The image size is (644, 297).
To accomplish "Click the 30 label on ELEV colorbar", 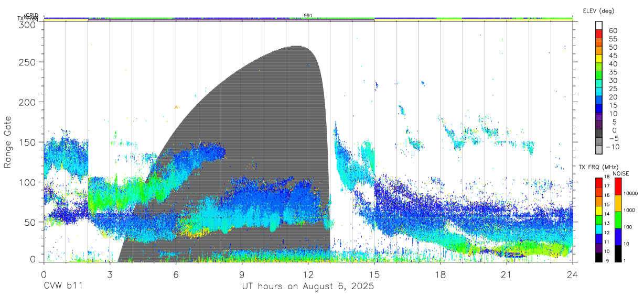I will [613, 81].
